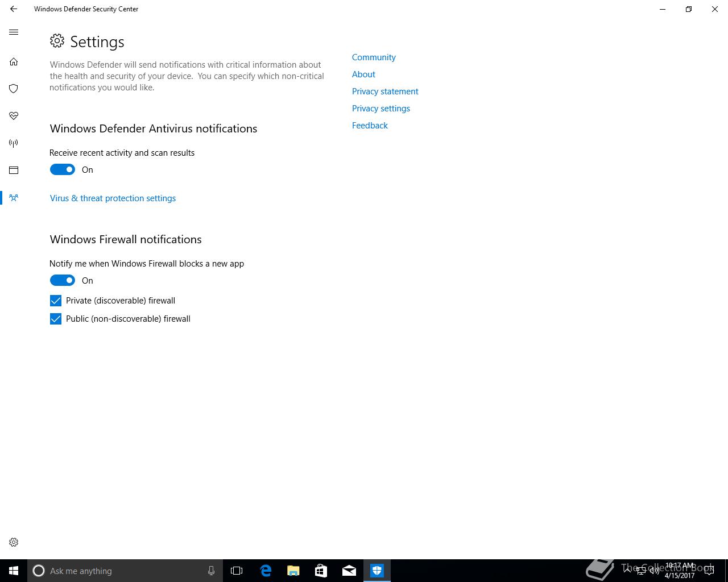Open Device performance & health heart icon

(x=14, y=116)
